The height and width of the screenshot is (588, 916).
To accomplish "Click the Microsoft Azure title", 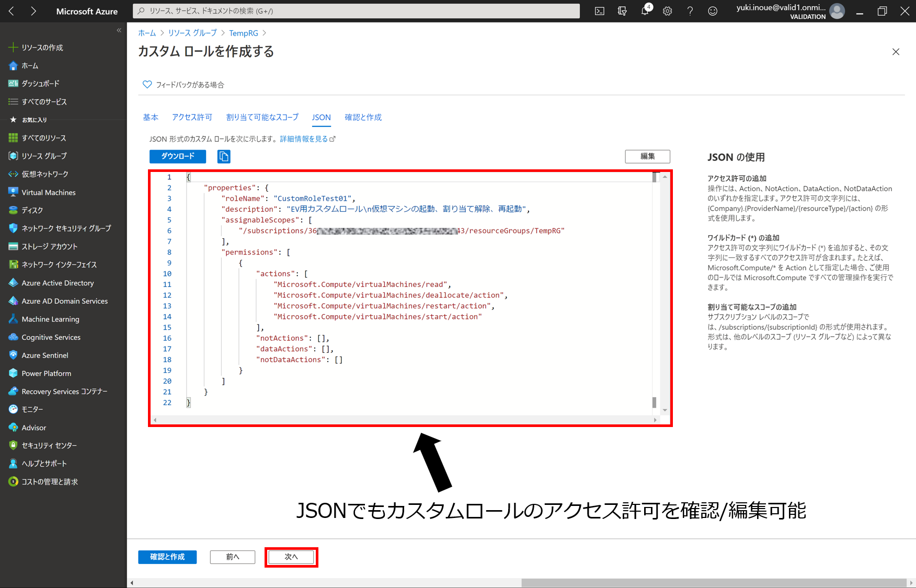I will [x=87, y=11].
